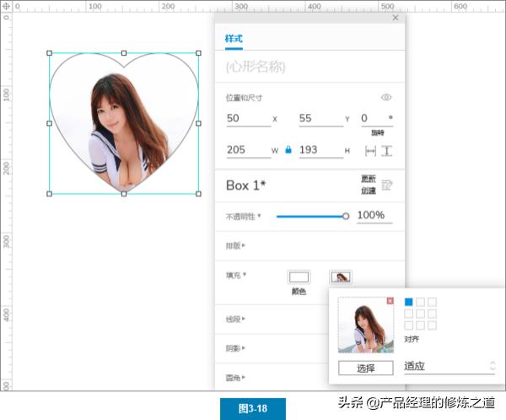
Task: Click 更新 to update the style
Action: coord(369,179)
